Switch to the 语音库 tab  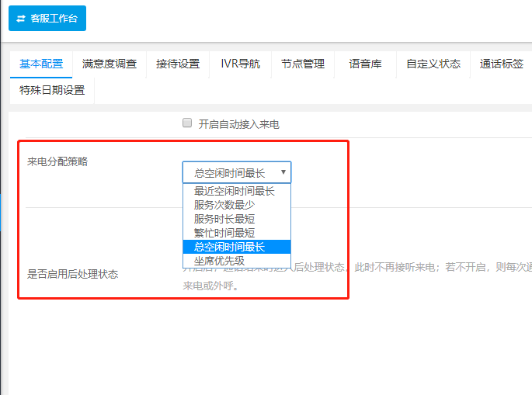pyautogui.click(x=365, y=64)
